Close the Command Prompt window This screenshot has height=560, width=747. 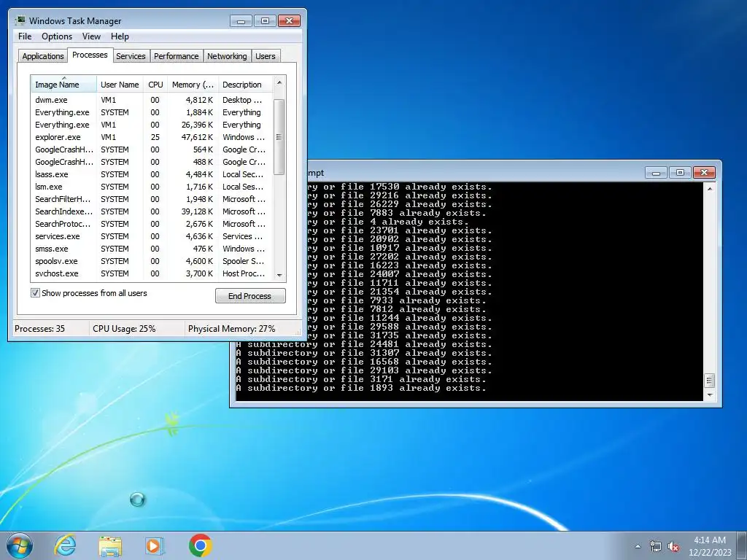tap(704, 172)
